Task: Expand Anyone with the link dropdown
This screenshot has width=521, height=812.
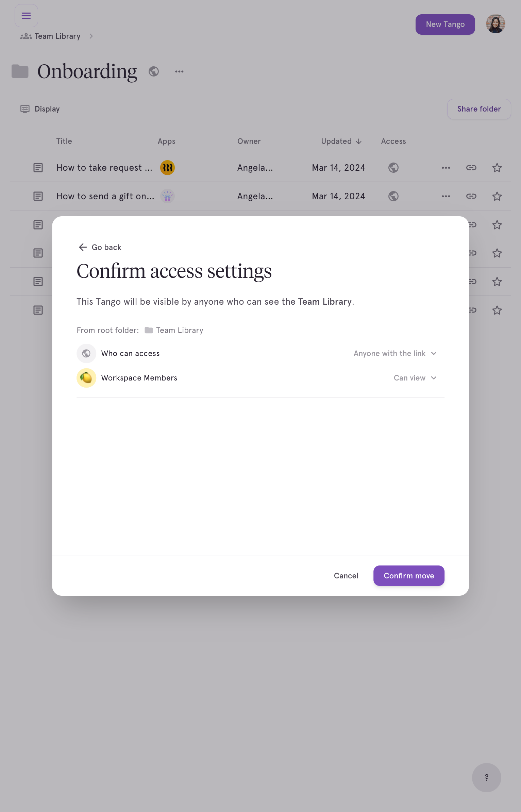Action: (395, 353)
